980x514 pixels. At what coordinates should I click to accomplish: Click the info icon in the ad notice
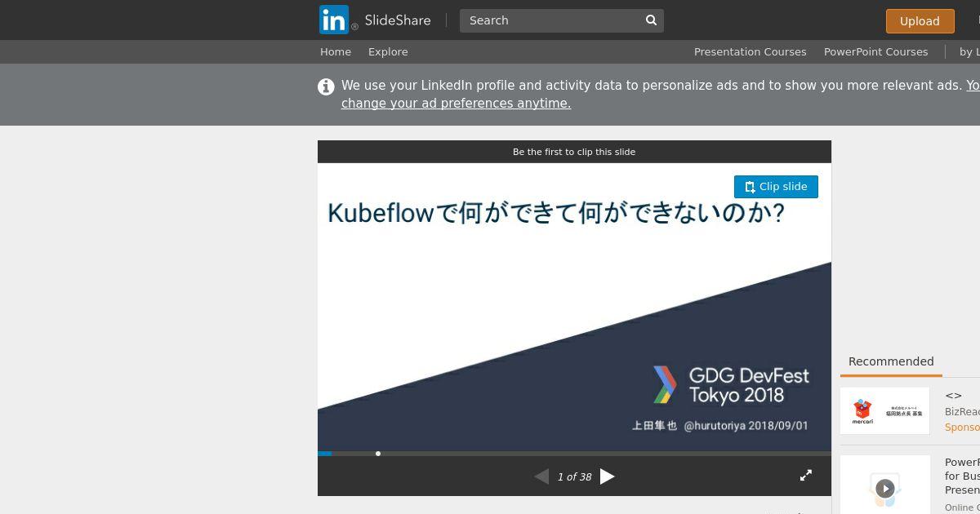tap(326, 86)
